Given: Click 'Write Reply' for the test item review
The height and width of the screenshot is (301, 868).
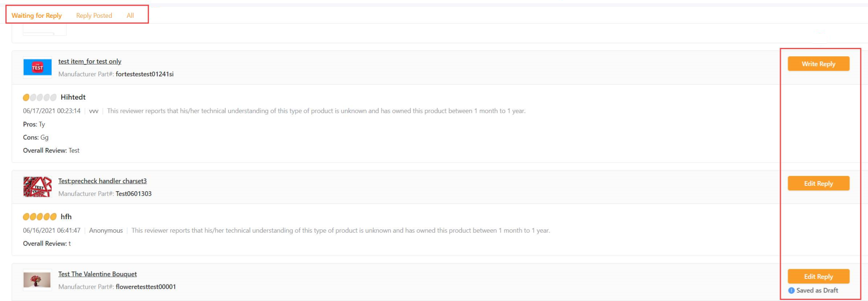Looking at the screenshot, I should tap(818, 64).
